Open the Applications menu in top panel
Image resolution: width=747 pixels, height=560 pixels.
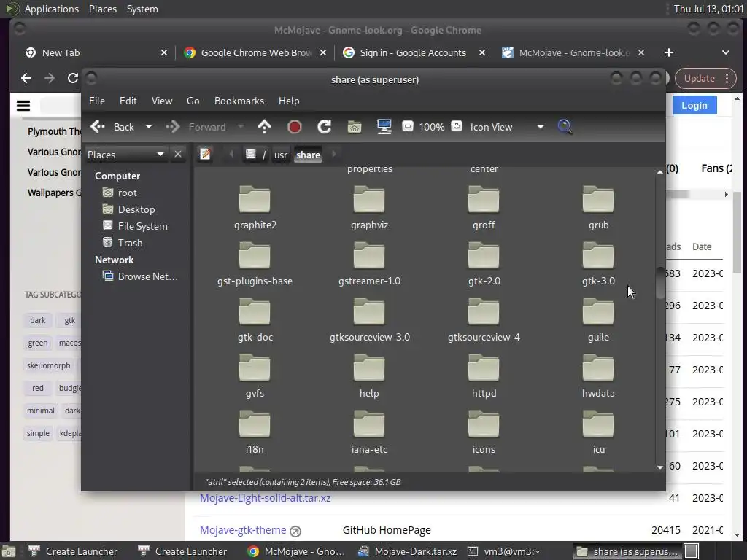[52, 9]
